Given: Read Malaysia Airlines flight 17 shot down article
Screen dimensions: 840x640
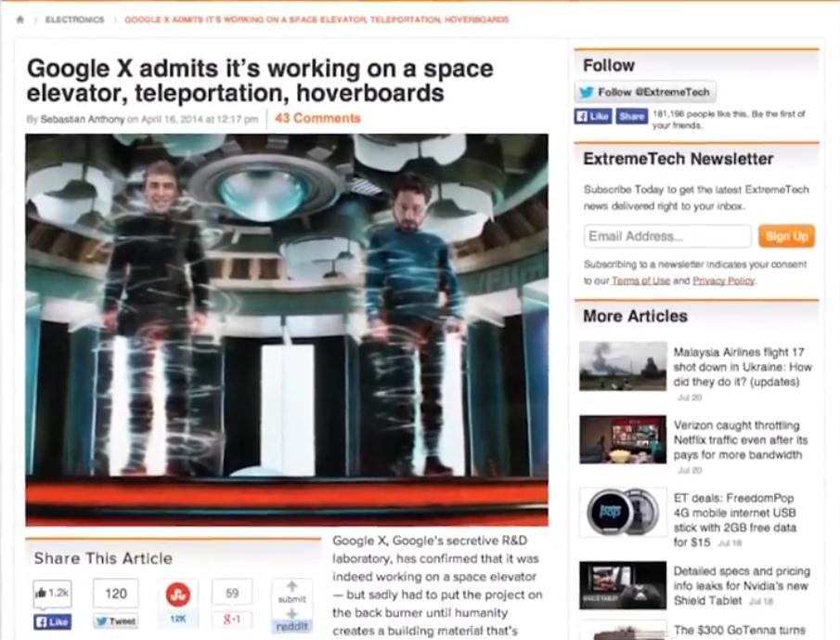Looking at the screenshot, I should coord(743,367).
